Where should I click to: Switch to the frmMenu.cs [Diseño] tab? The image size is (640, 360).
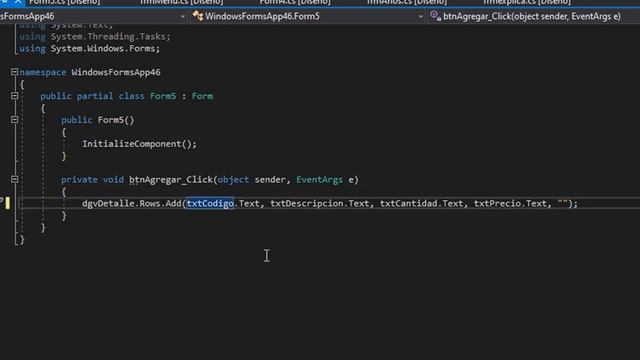[182, 2]
